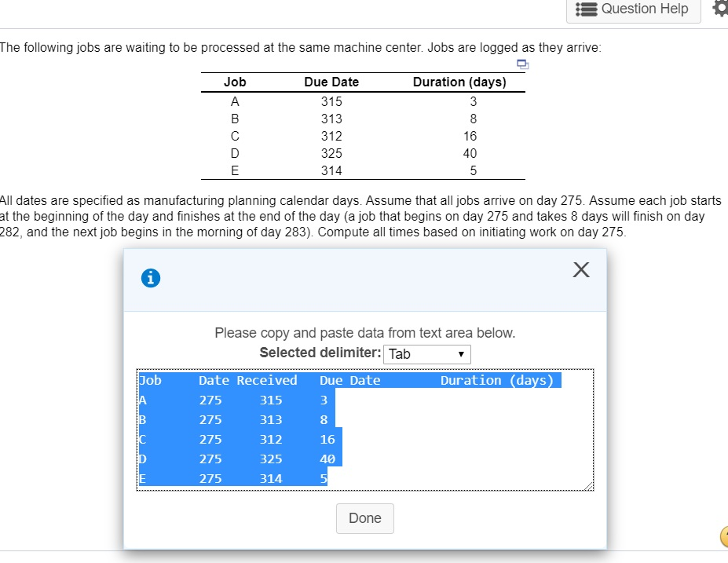Click the copy data icon above the jobs table

point(521,64)
